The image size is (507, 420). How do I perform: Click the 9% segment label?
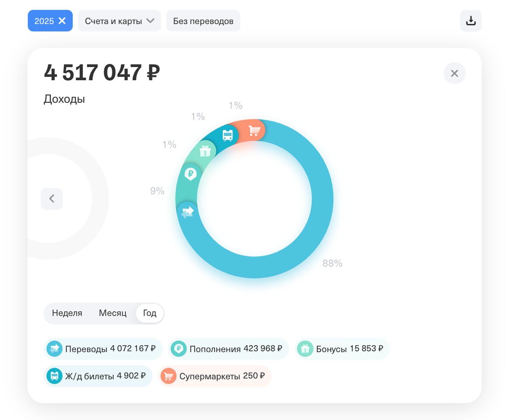click(x=157, y=191)
